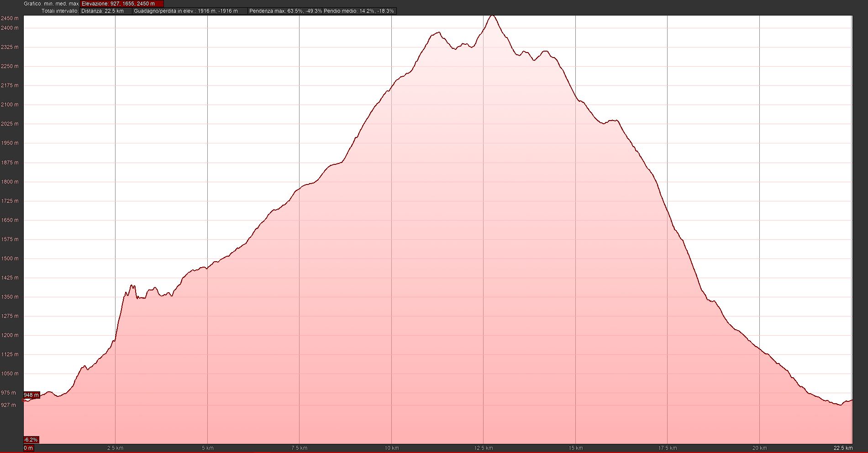Image resolution: width=868 pixels, height=453 pixels.
Task: Click the Pendio medio statistic
Action: [358, 11]
